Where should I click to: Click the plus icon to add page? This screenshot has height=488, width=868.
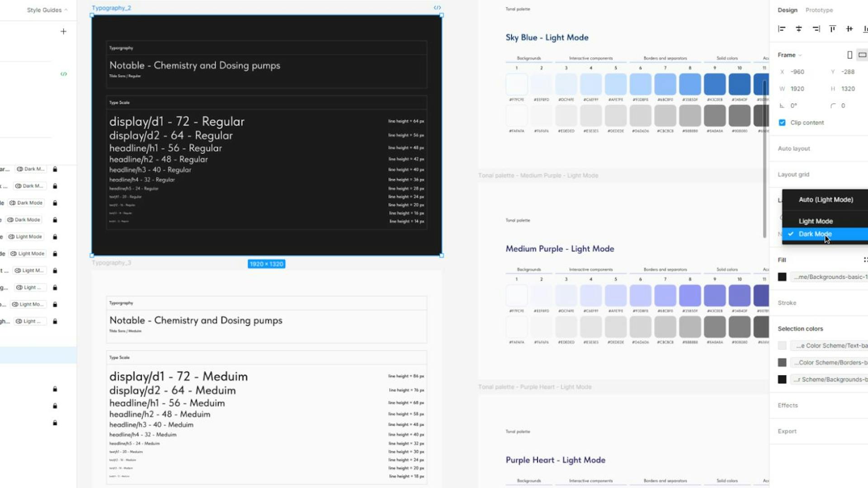point(63,31)
